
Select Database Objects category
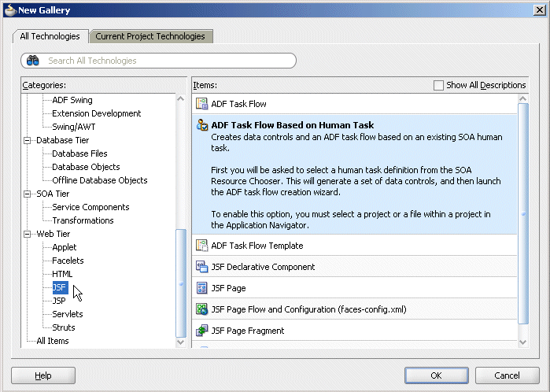tap(86, 167)
